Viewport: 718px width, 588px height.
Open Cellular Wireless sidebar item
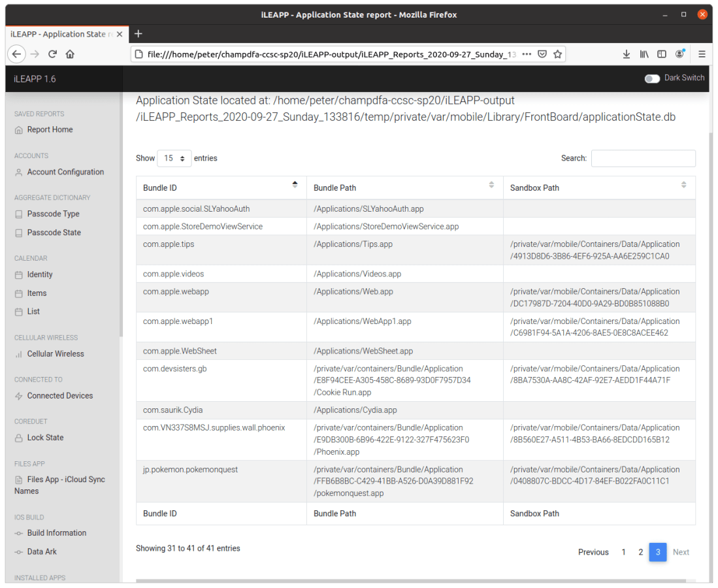coord(56,353)
